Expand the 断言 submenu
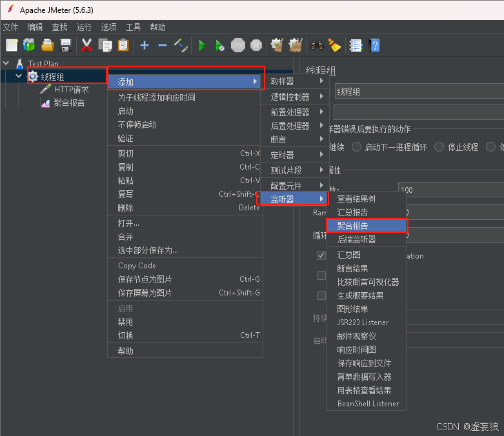Viewport: 504px width, 436px height. click(x=295, y=139)
